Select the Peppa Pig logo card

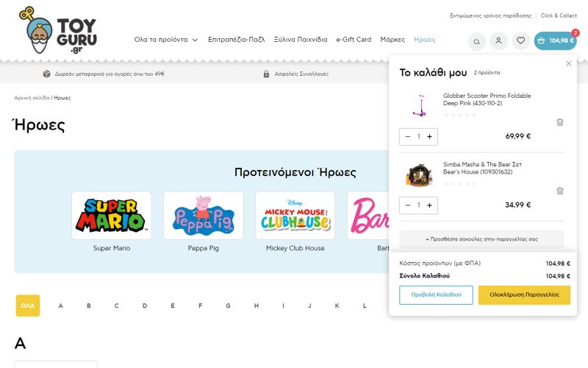tap(204, 216)
